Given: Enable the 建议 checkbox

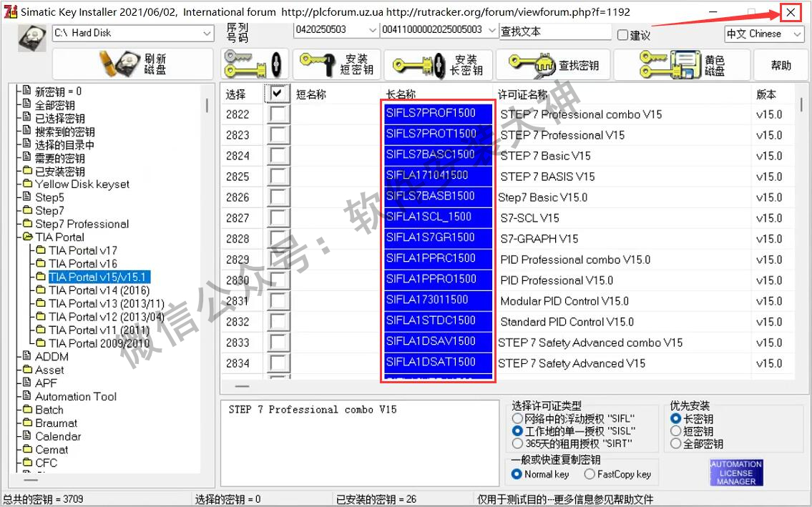Looking at the screenshot, I should (622, 35).
